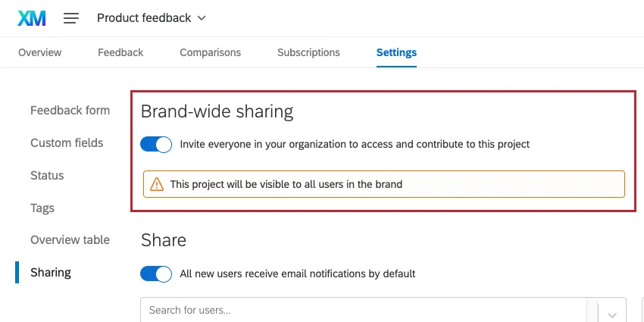Screen dimensions: 644x322
Task: Open the user search dropdown arrow
Action: (612, 311)
